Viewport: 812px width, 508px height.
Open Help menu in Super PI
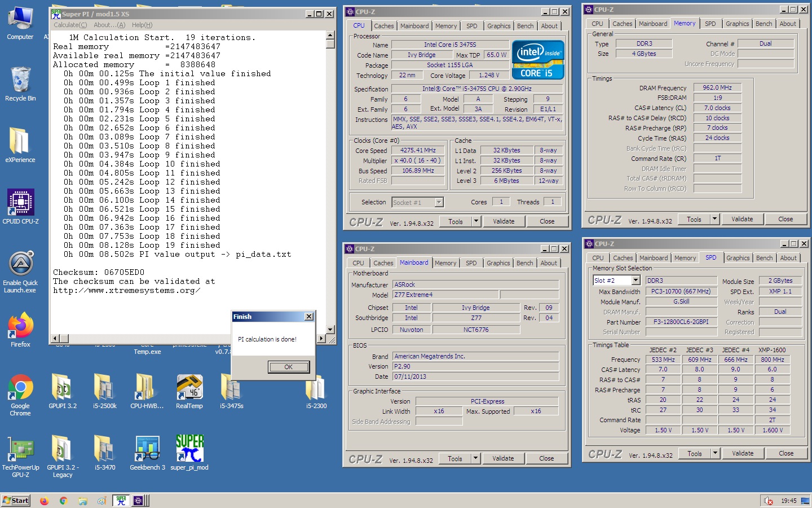tap(142, 25)
